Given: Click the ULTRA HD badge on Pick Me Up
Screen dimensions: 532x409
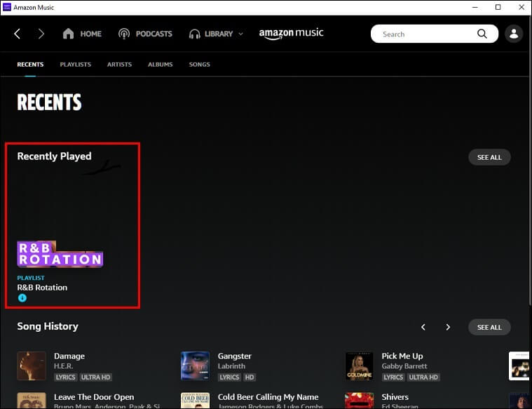Looking at the screenshot, I should [424, 377].
